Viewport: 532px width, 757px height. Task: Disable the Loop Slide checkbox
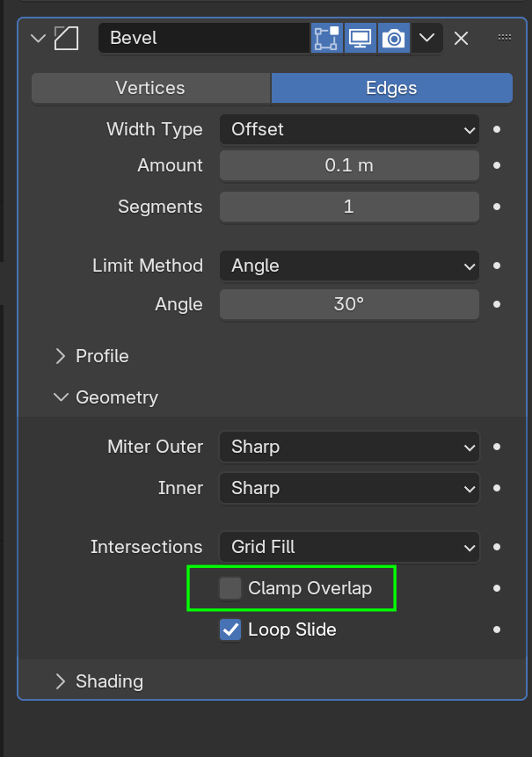tap(230, 630)
